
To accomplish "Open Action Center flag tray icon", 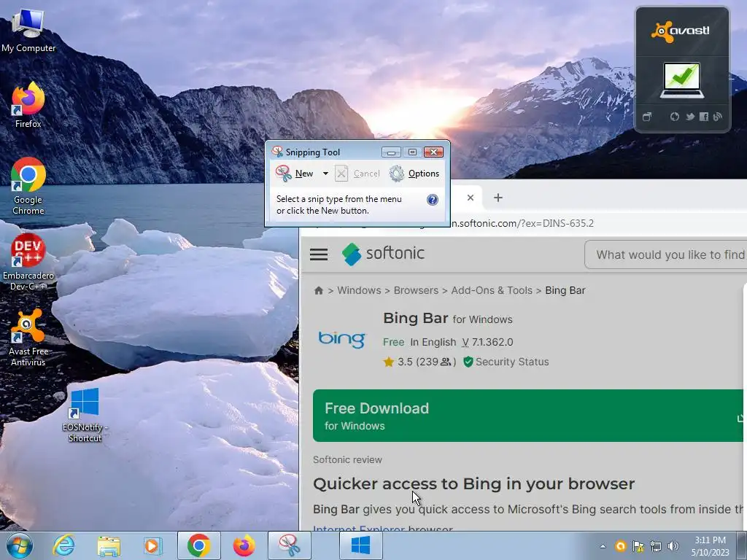I will click(638, 546).
